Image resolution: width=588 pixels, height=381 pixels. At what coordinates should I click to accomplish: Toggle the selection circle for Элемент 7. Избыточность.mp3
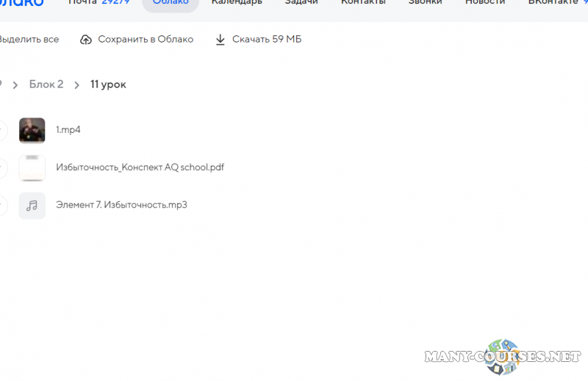[x=1, y=206]
